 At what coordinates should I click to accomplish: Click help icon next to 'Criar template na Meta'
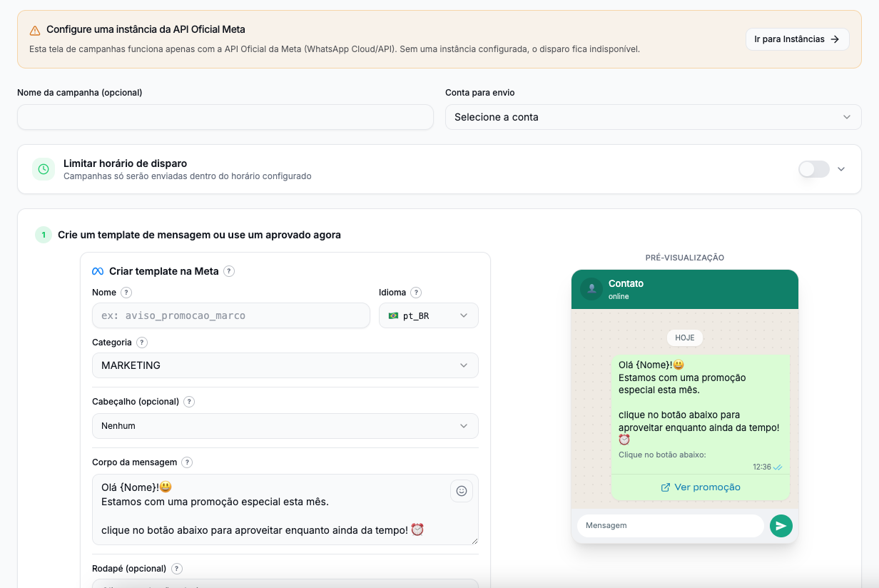tap(229, 271)
